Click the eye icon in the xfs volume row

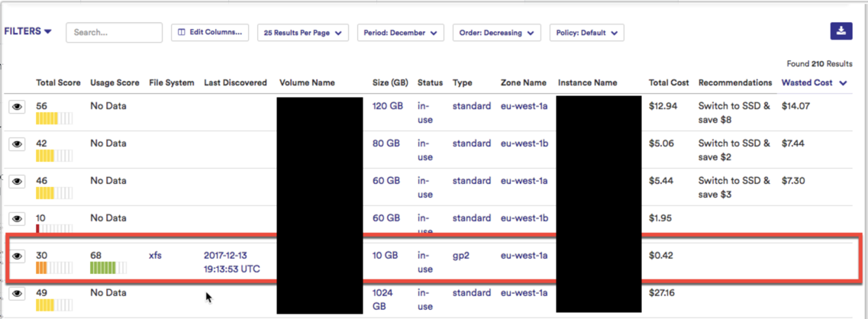[x=17, y=256]
